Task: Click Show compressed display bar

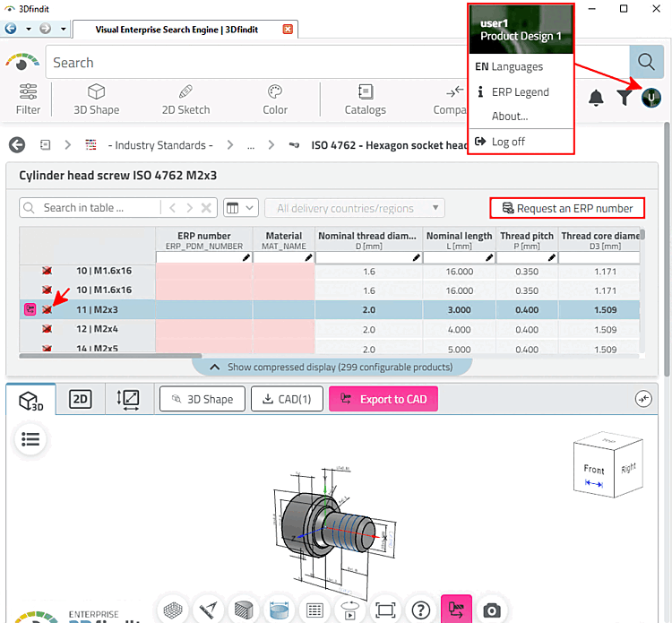Action: click(x=332, y=367)
